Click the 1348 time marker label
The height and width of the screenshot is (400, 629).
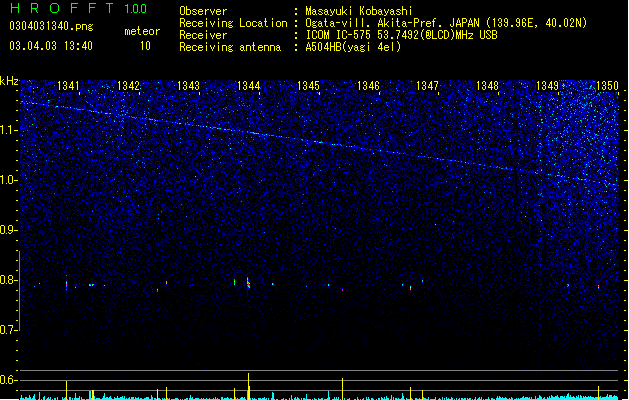[487, 85]
